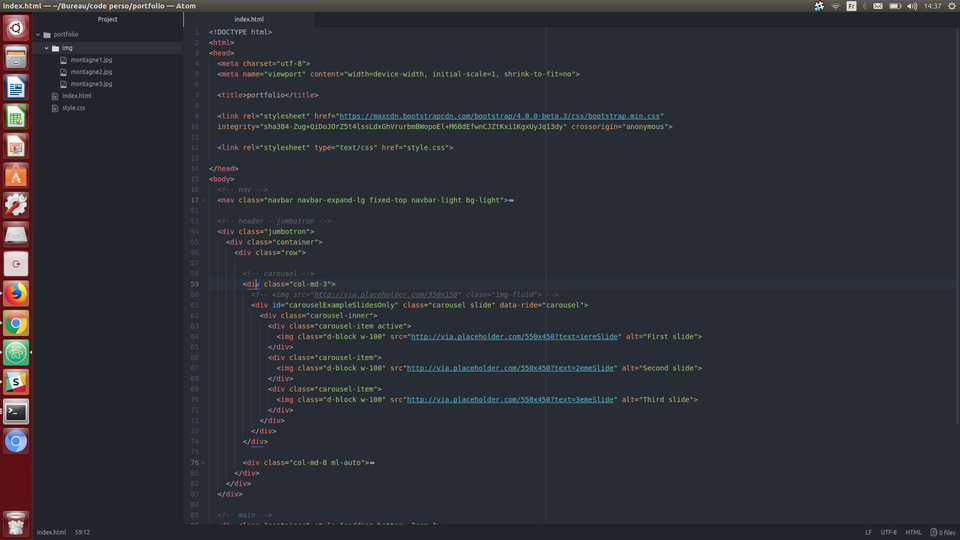The height and width of the screenshot is (540, 960).
Task: Click the Project panel header
Action: [108, 20]
